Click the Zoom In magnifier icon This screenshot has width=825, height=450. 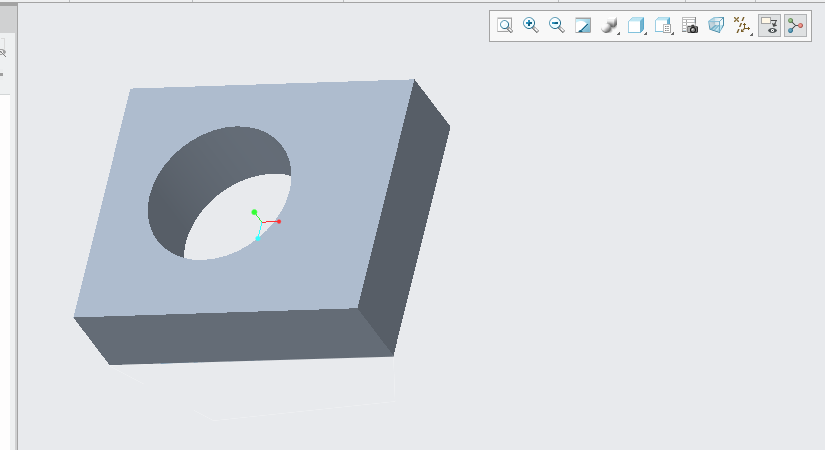[531, 26]
